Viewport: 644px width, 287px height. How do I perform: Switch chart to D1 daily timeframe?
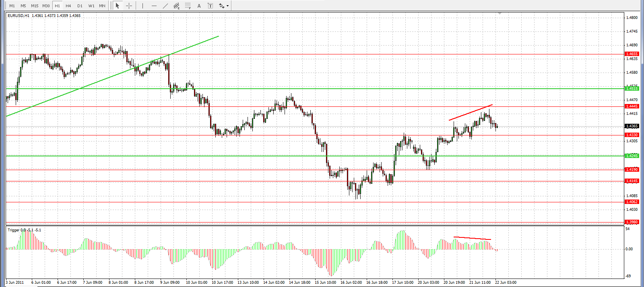pyautogui.click(x=80, y=6)
